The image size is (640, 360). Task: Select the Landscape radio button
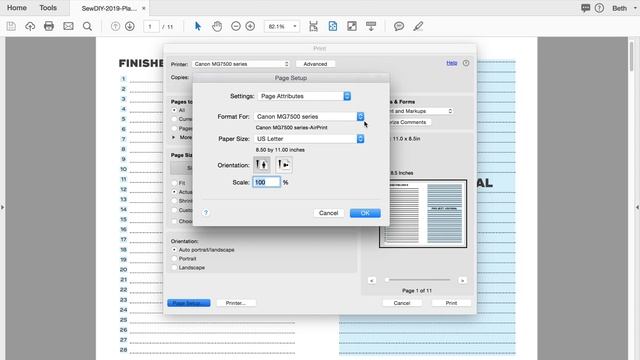pos(174,267)
